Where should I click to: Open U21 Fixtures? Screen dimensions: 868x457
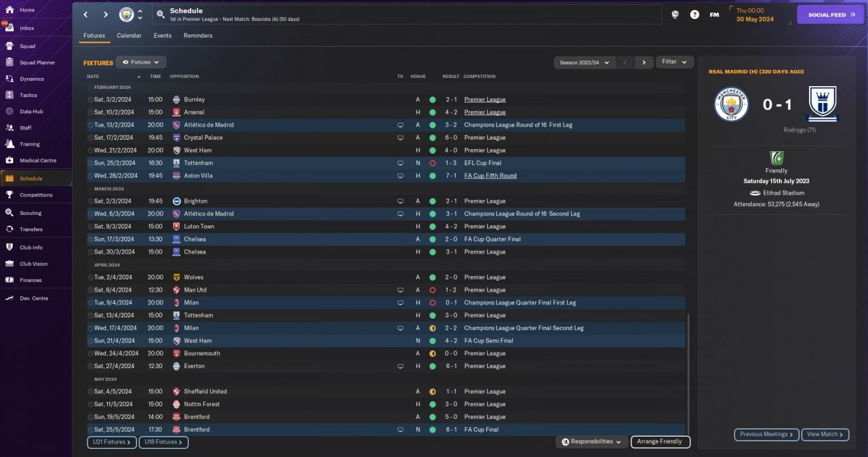[112, 441]
